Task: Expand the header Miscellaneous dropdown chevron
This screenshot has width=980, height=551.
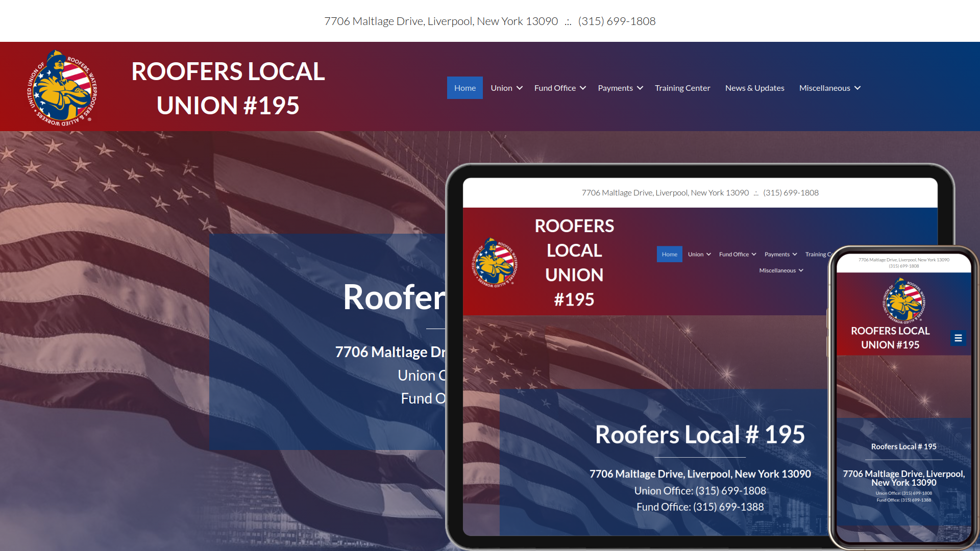Action: pyautogui.click(x=857, y=88)
